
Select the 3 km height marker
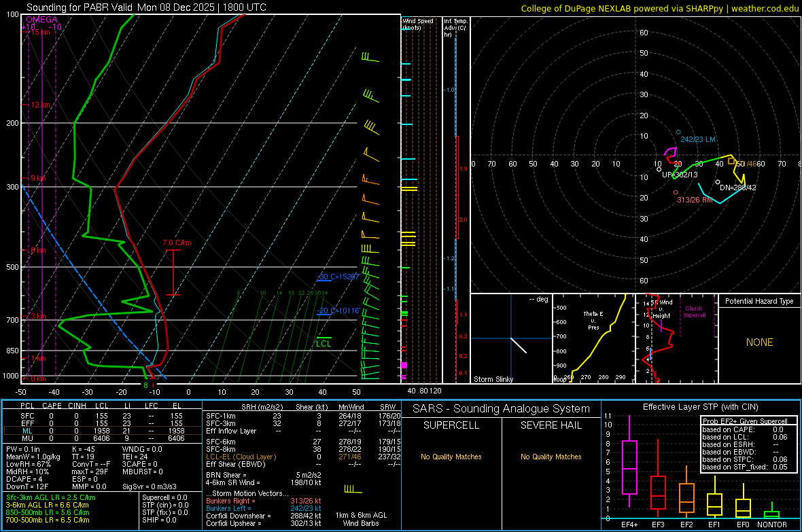(x=38, y=316)
